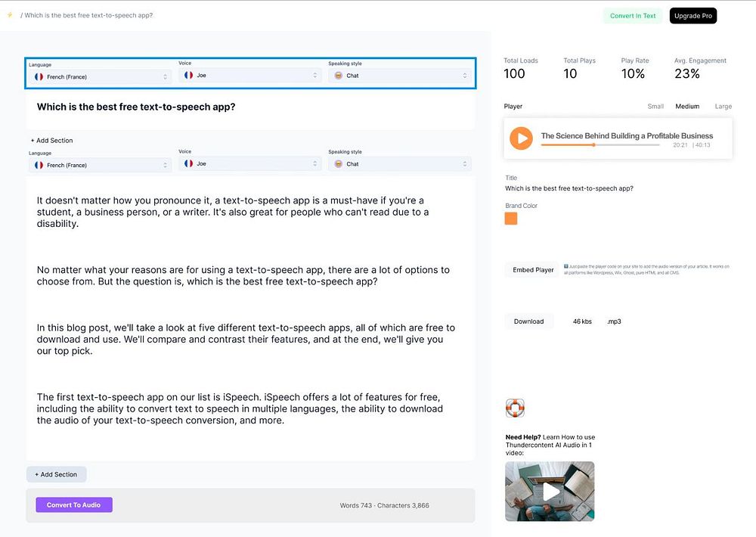Select Large player size

click(x=723, y=107)
